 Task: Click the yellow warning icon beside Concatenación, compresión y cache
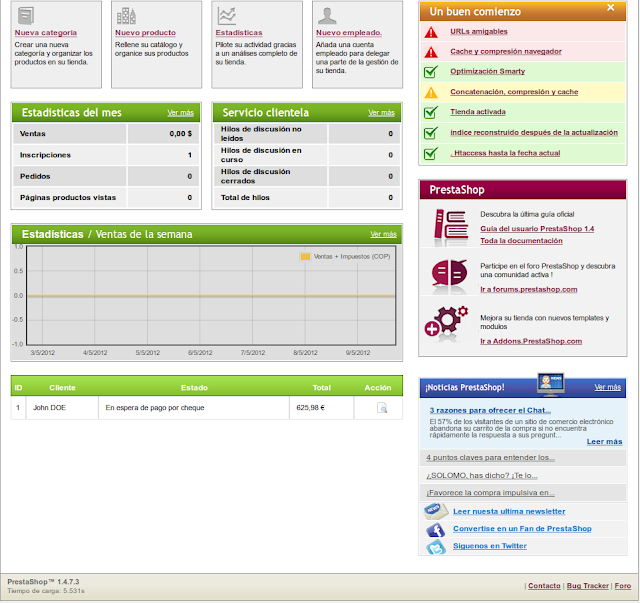431,92
